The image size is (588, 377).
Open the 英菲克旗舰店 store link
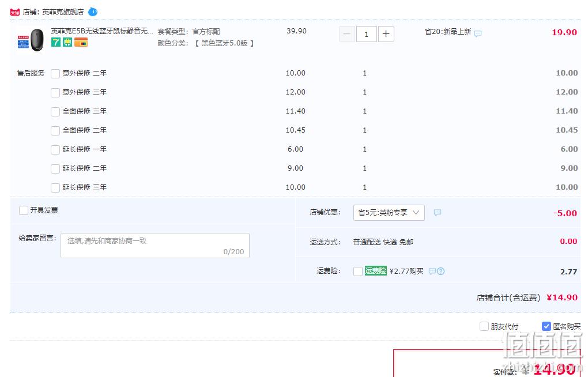(x=63, y=12)
